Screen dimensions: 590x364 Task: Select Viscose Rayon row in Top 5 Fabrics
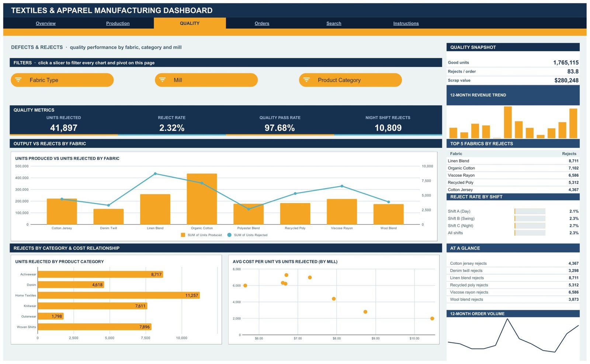(x=513, y=175)
